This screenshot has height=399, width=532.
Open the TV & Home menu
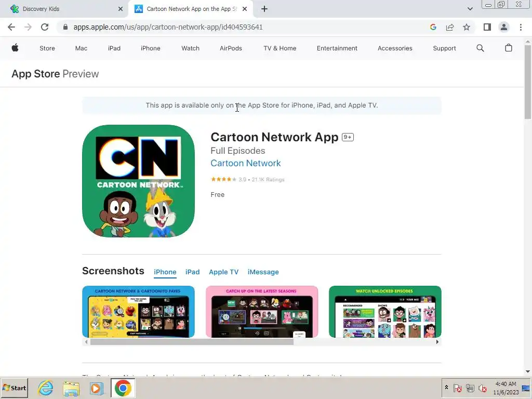coord(280,48)
